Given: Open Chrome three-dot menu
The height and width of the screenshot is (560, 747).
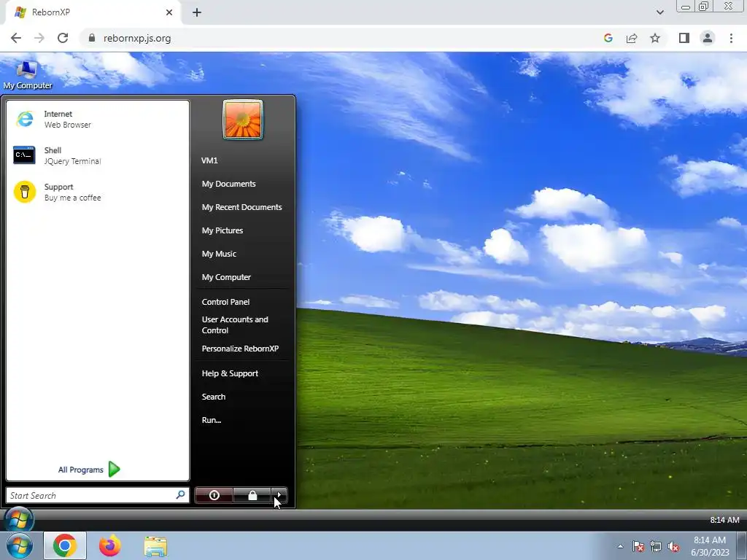Looking at the screenshot, I should 731,38.
